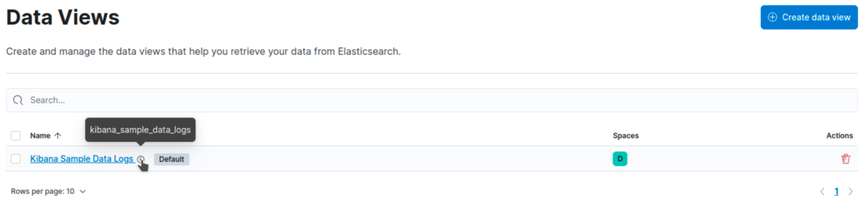
Task: Select page 1 in pagination
Action: click(836, 191)
